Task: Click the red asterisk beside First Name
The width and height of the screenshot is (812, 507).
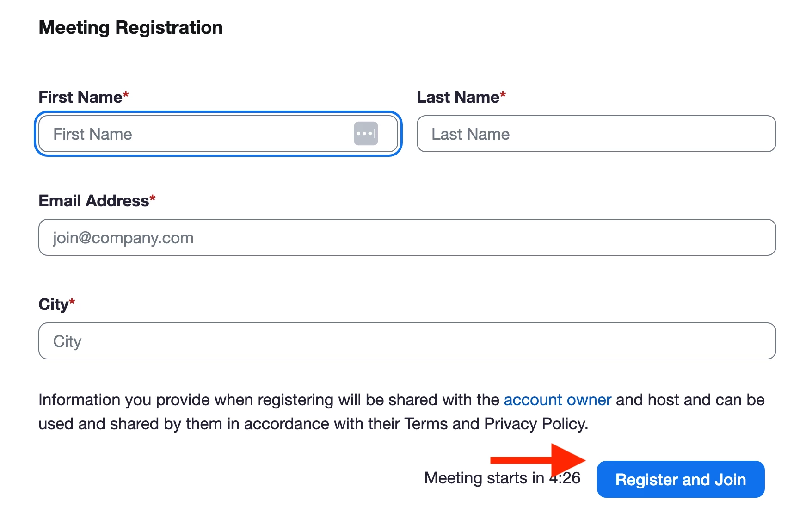Action: 126,95
